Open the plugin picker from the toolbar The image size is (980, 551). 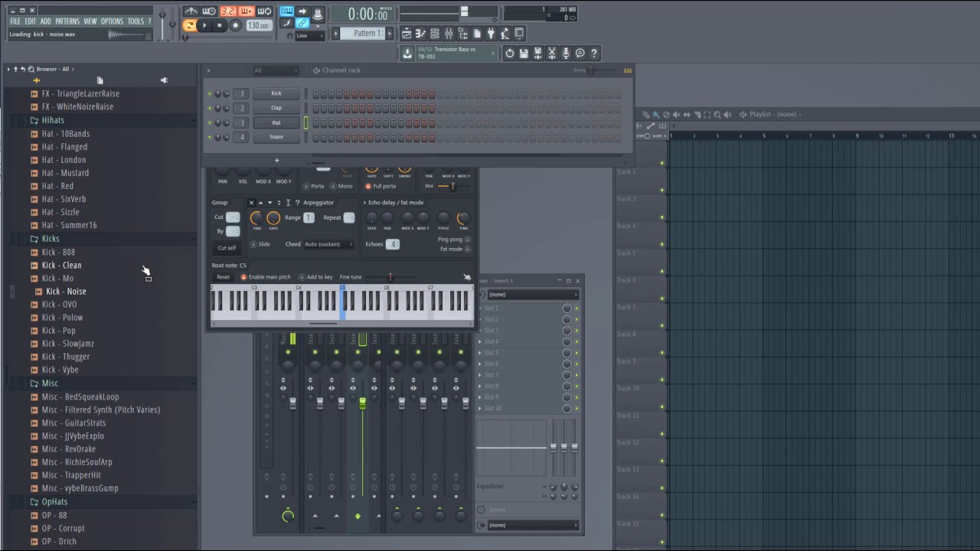click(x=491, y=34)
